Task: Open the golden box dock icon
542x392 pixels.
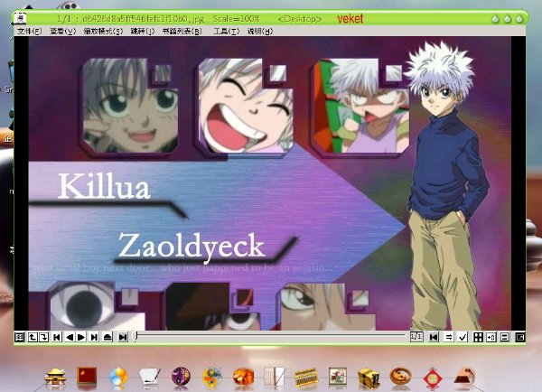Action: [369, 378]
